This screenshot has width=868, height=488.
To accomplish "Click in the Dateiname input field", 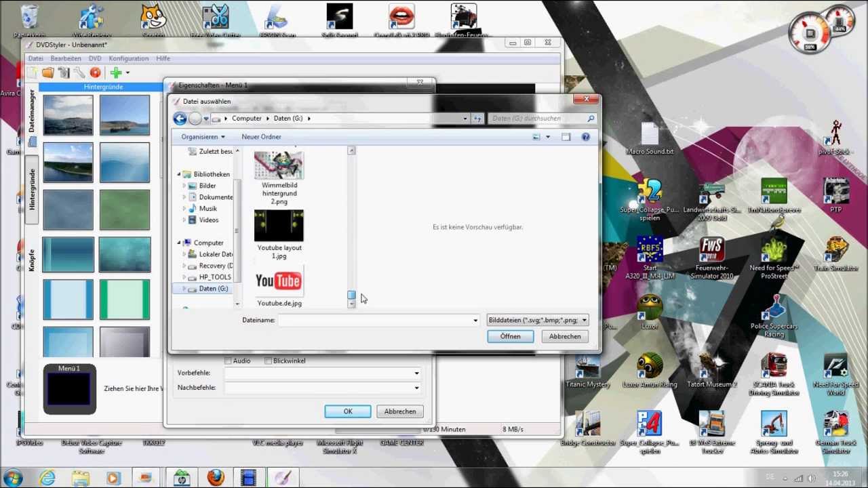I will [x=374, y=321].
